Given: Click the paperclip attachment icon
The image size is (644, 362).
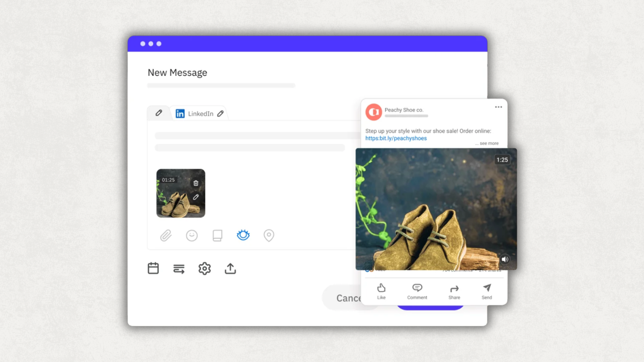Looking at the screenshot, I should coord(166,235).
